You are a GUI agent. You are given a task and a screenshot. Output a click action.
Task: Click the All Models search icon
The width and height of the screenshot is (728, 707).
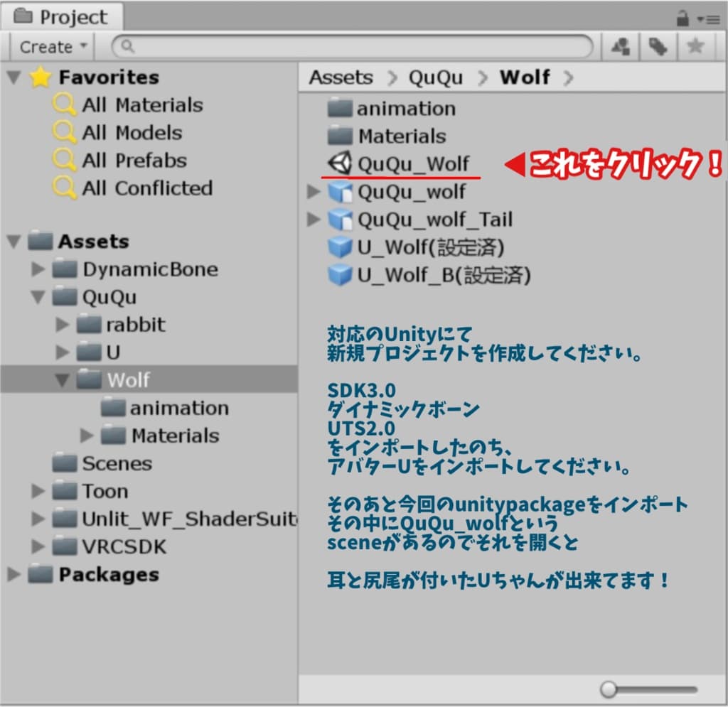[x=64, y=132]
